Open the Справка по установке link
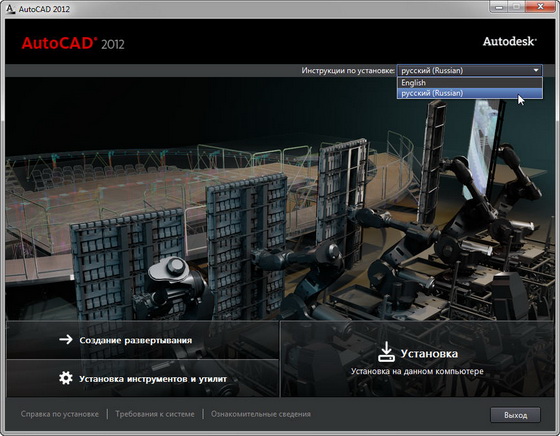The image size is (560, 436). 60,414
